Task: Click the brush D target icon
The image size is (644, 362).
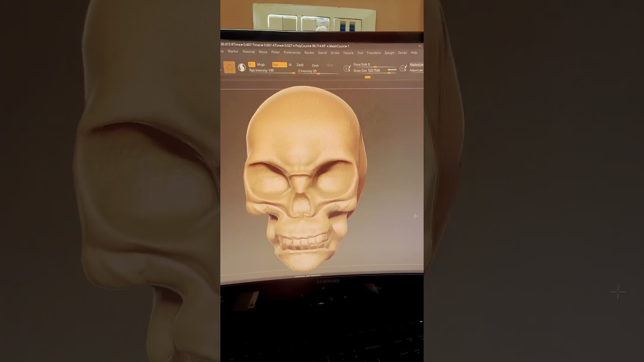Action: (x=403, y=68)
